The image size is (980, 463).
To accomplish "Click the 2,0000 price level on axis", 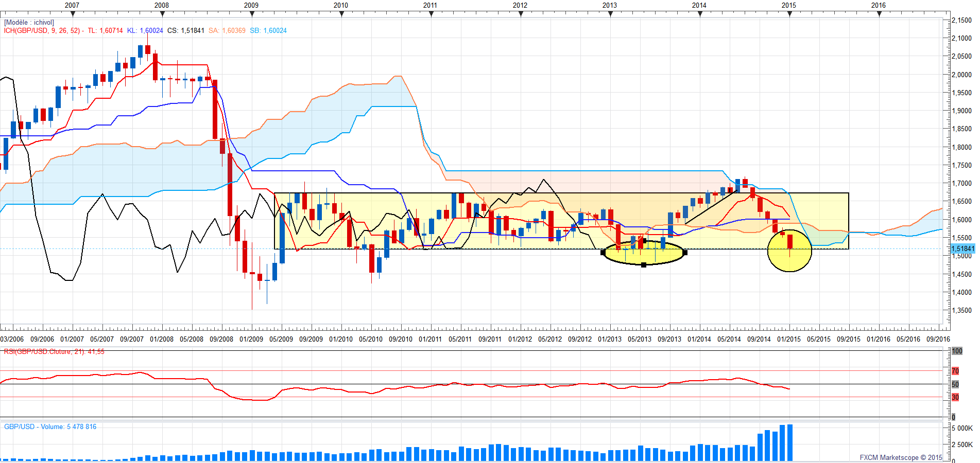I will (961, 75).
